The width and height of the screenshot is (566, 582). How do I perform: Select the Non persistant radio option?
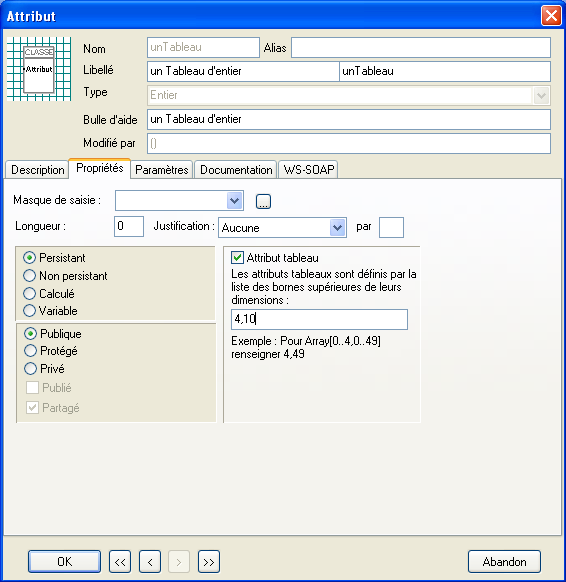(29, 276)
